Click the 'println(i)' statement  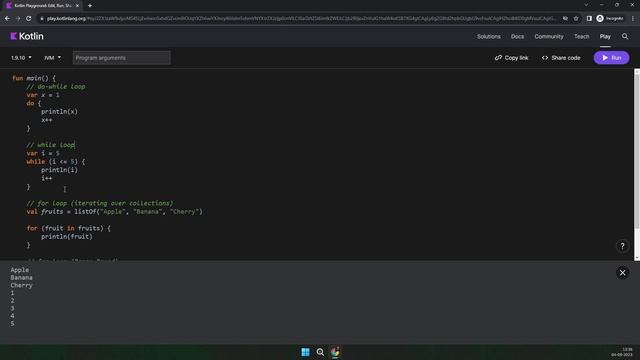(59, 170)
